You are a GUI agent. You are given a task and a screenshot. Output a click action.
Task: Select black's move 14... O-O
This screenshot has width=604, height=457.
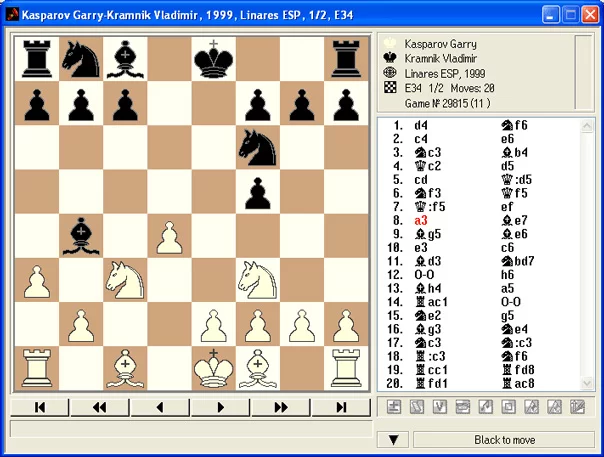point(511,302)
